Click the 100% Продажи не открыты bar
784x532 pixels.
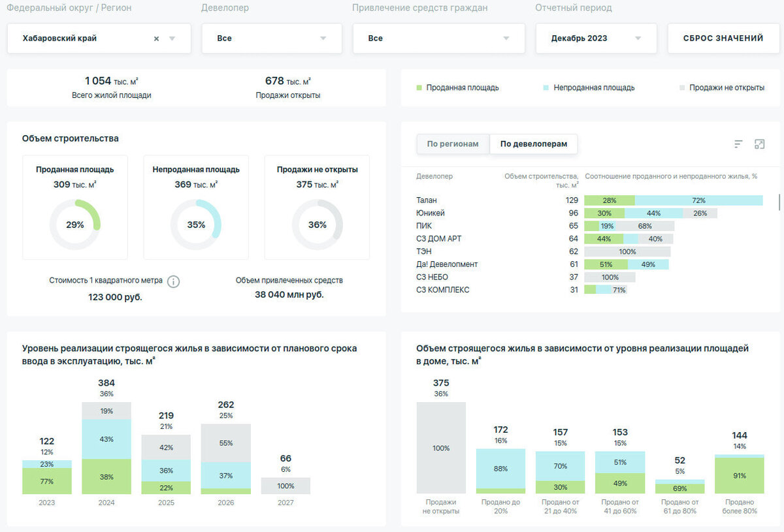click(441, 448)
